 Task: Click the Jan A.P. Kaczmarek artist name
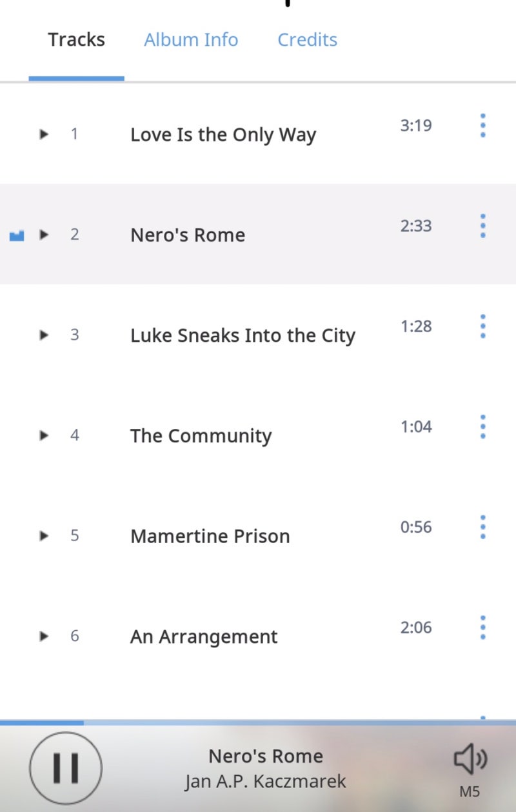266,782
